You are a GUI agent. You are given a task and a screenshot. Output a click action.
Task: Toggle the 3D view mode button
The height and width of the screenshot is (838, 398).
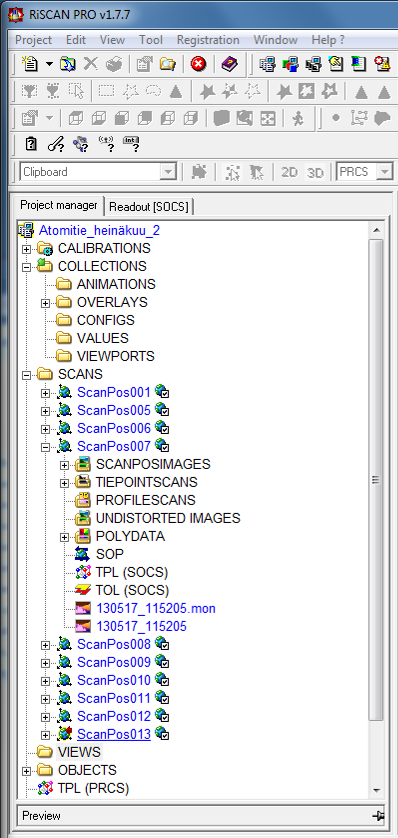point(316,172)
